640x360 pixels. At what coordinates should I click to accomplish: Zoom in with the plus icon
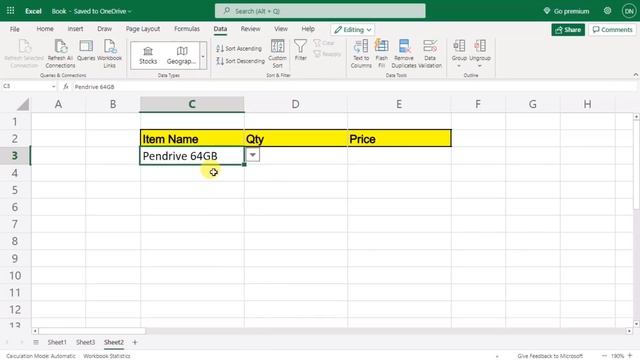[630, 356]
